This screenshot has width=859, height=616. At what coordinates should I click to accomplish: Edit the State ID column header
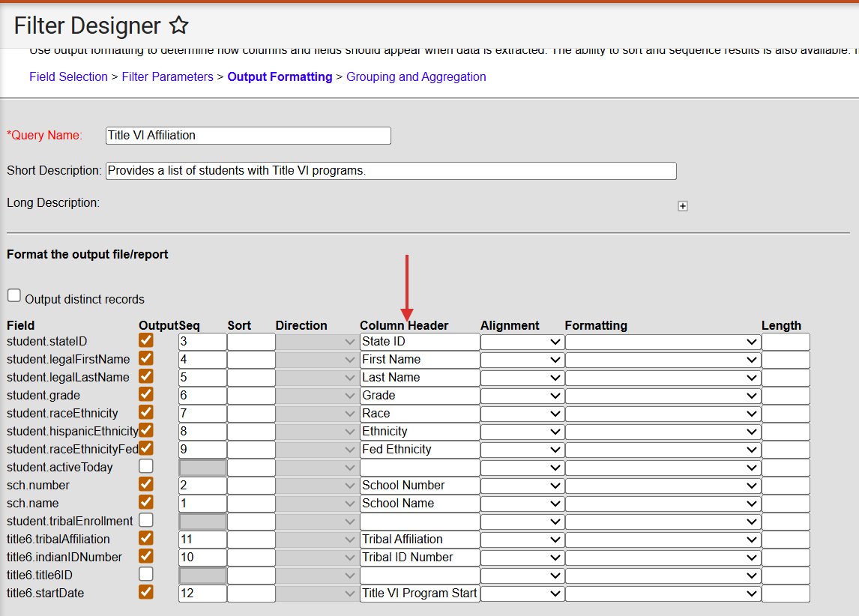420,342
